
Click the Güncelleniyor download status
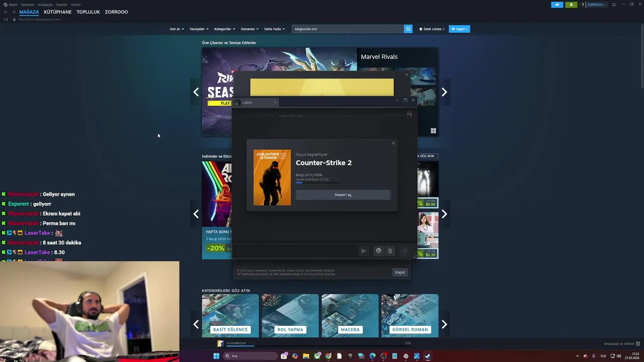[x=236, y=343]
